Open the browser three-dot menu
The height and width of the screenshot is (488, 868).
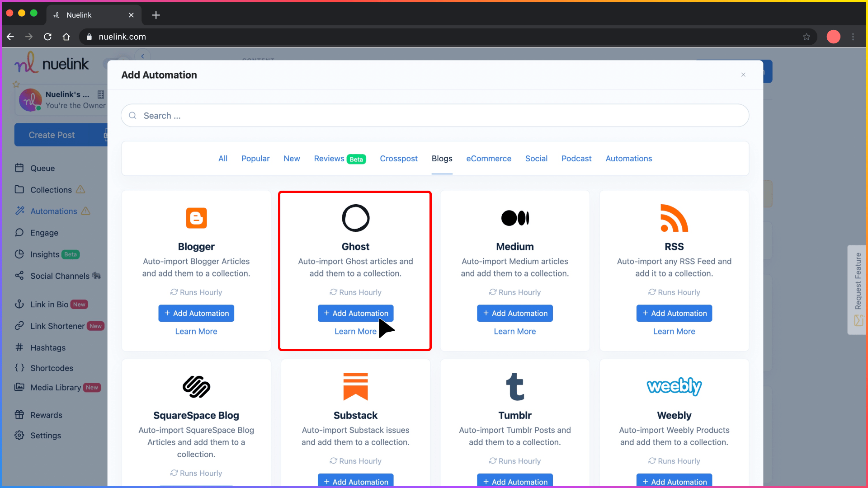[853, 37]
